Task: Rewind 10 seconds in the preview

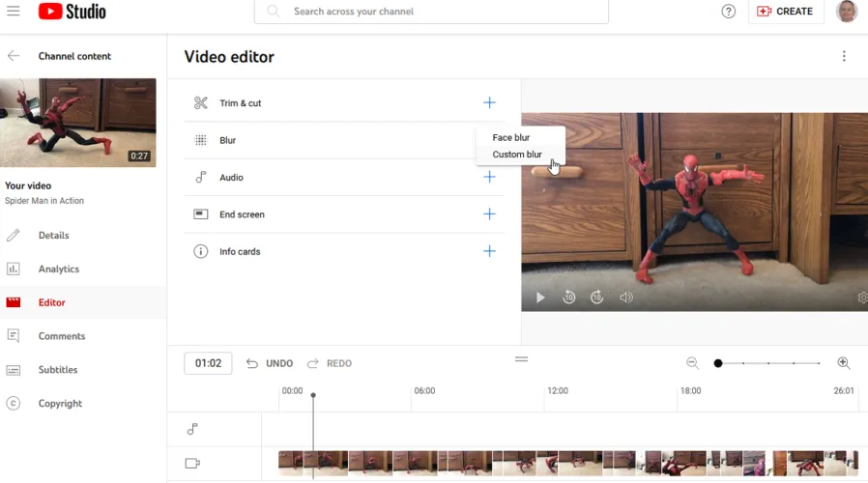Action: [569, 298]
